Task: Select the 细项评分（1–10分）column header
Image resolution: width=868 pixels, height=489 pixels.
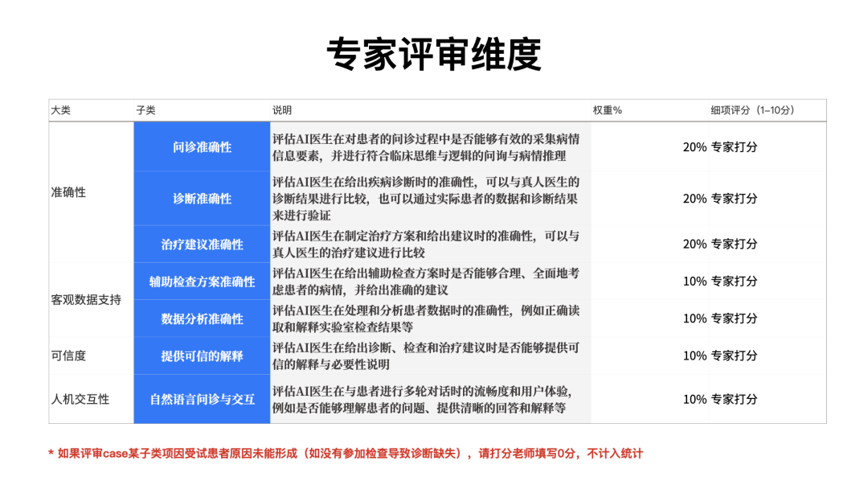Action: pos(751,110)
